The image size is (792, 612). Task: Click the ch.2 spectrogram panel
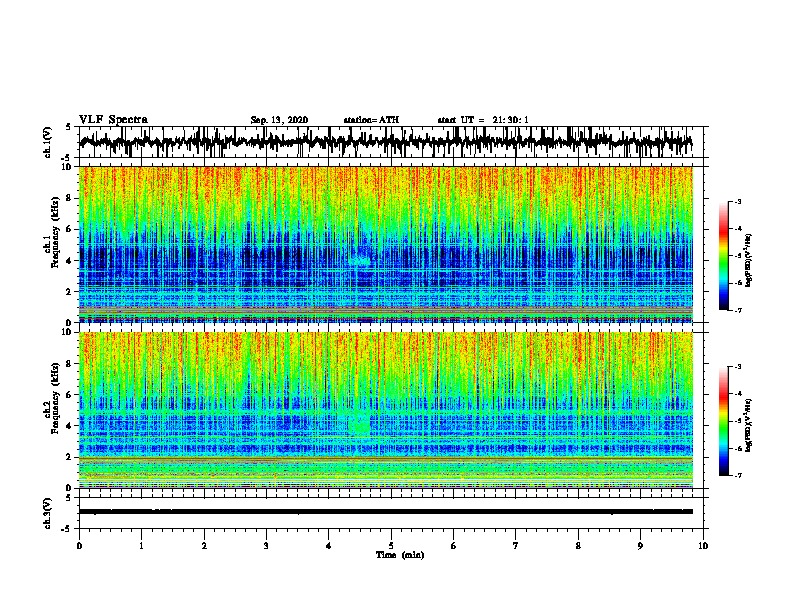[385, 410]
